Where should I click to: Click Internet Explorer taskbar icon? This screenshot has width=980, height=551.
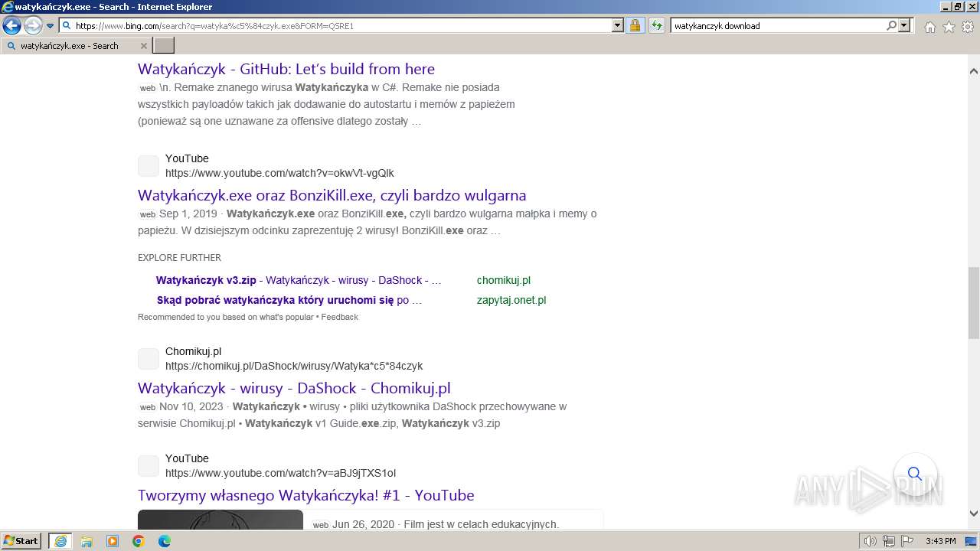pyautogui.click(x=60, y=541)
